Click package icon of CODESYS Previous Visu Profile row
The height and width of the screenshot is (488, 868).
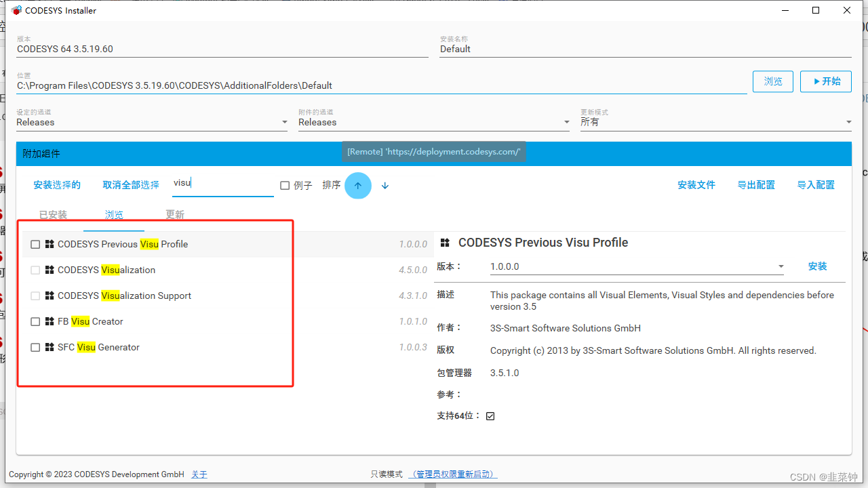50,244
